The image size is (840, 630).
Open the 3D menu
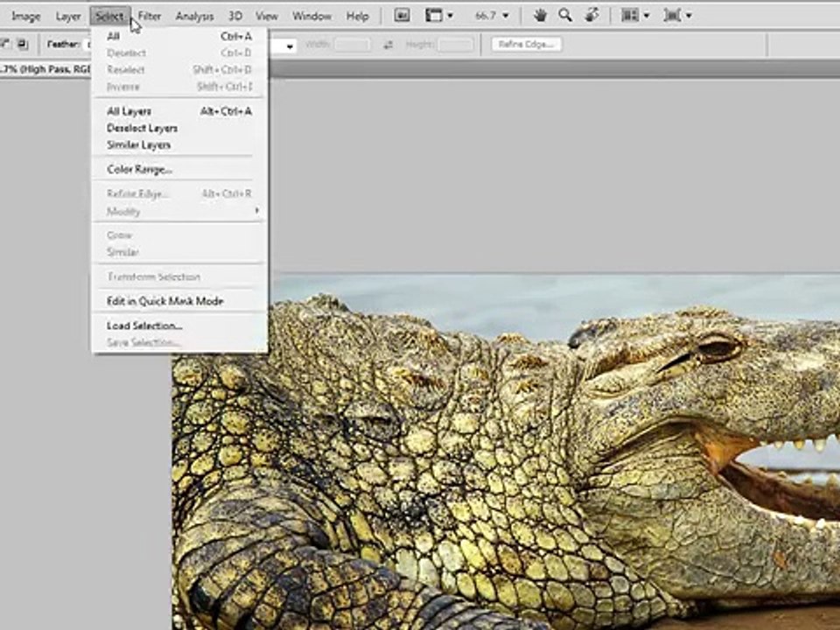(234, 17)
